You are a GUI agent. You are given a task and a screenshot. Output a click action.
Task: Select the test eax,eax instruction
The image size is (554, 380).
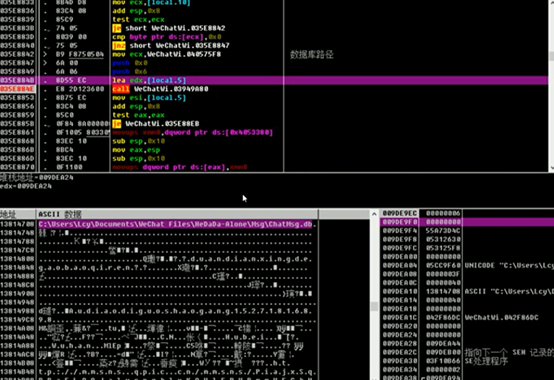tap(138, 115)
